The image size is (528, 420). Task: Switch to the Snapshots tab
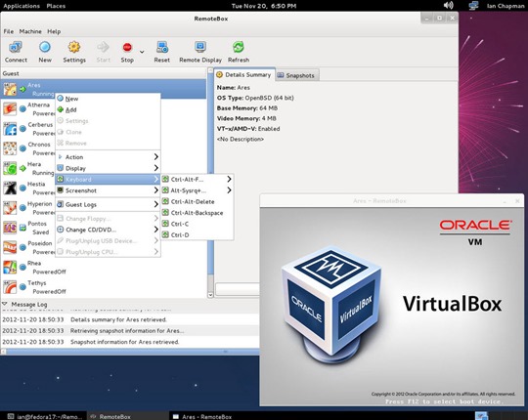pyautogui.click(x=297, y=75)
